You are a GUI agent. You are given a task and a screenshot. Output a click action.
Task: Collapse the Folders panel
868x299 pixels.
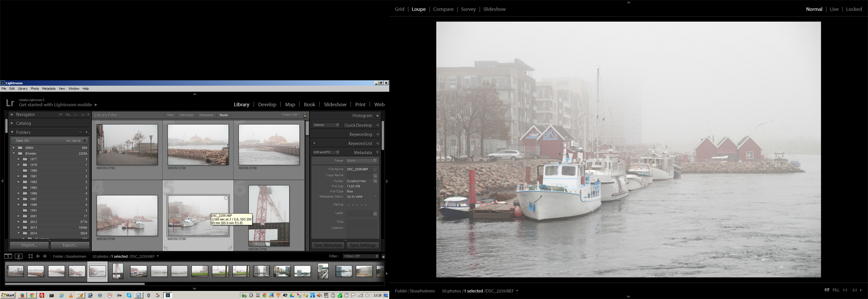coord(12,132)
